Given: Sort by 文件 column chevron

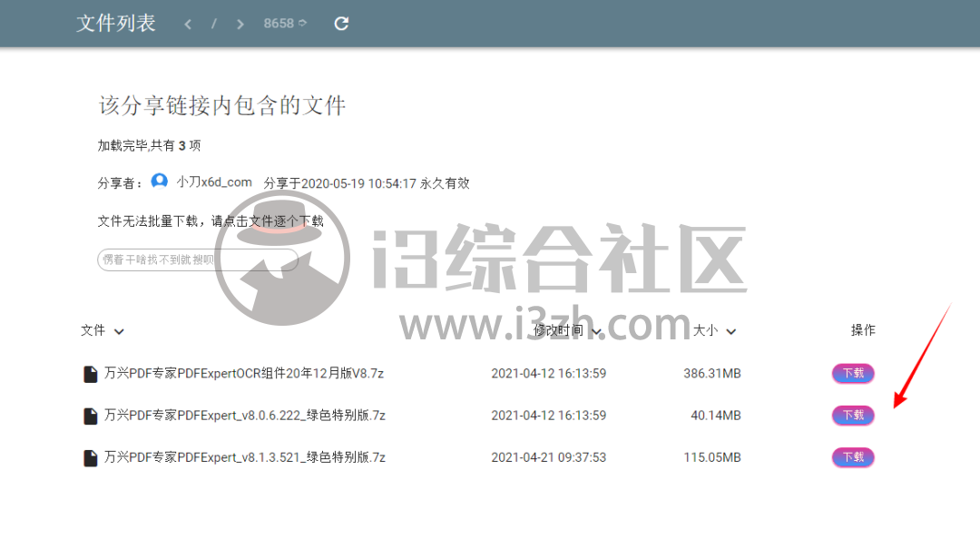Looking at the screenshot, I should tap(119, 331).
